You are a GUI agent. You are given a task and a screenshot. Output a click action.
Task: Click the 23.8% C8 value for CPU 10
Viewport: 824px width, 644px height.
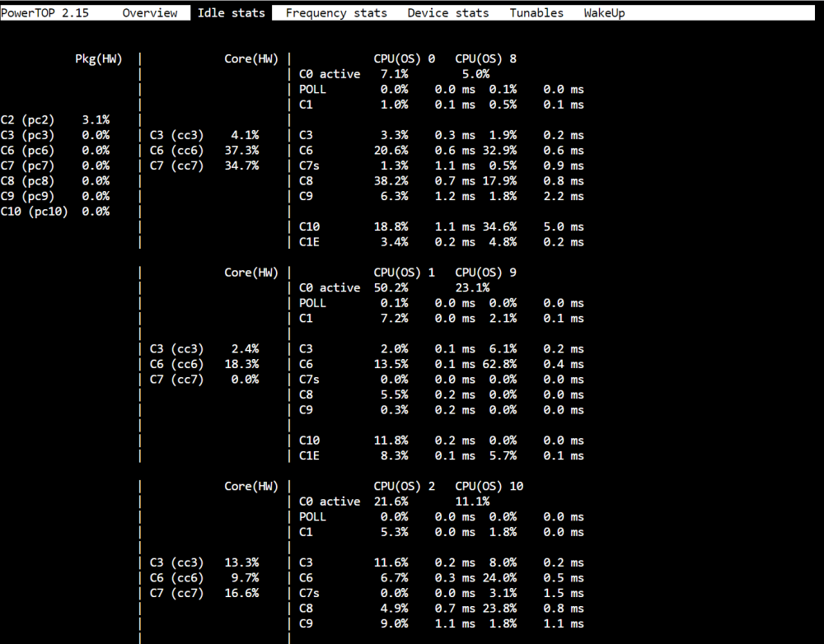point(500,609)
